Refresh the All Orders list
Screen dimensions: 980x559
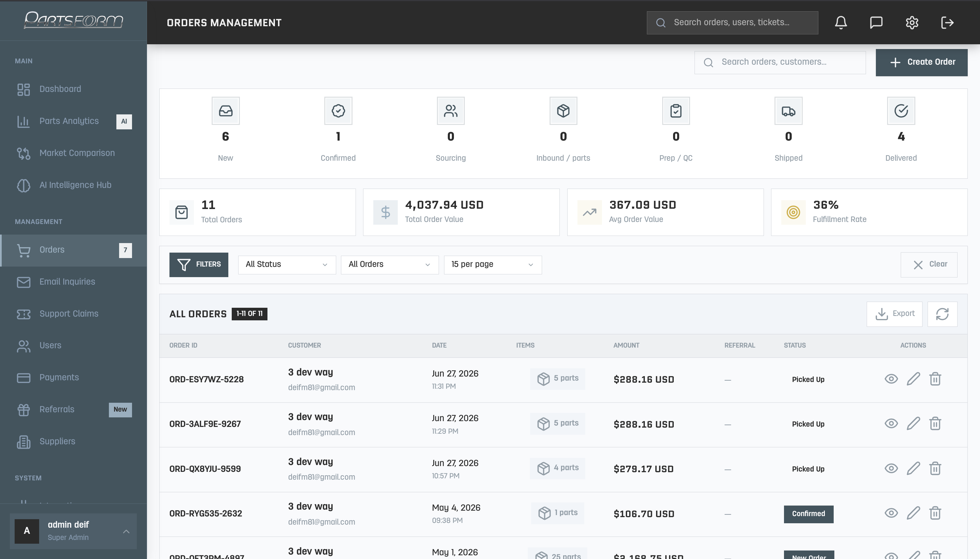[942, 314]
